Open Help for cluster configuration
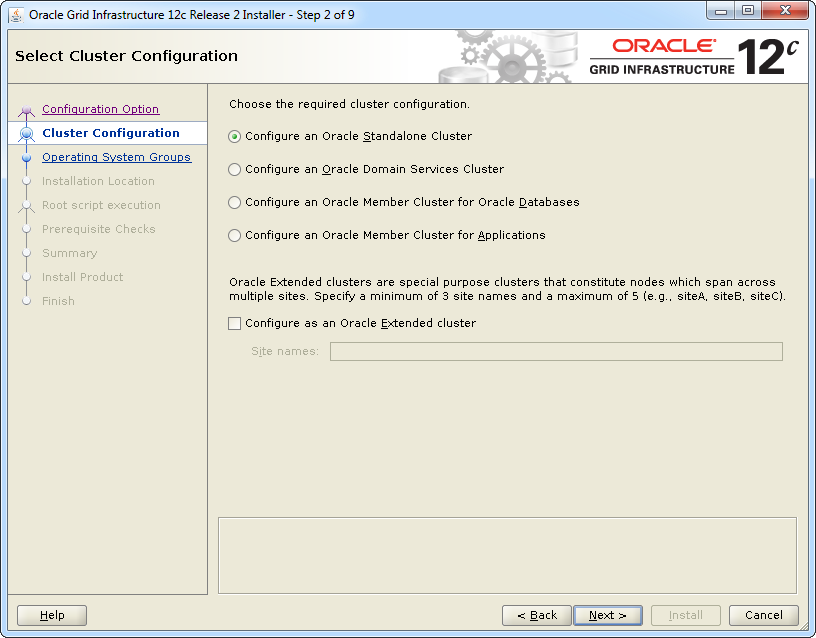The width and height of the screenshot is (816, 638). click(x=52, y=616)
